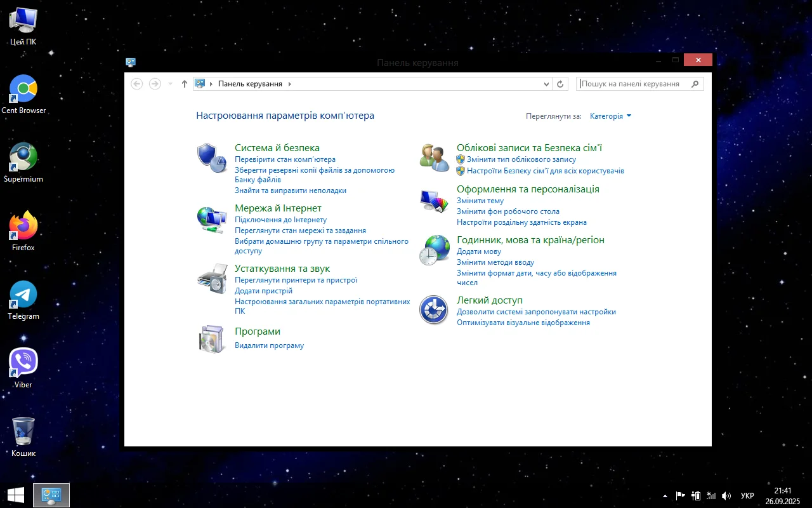The height and width of the screenshot is (508, 812).
Task: Expand the chevron after 'Панель керування' breadcrumb
Action: pyautogui.click(x=290, y=84)
